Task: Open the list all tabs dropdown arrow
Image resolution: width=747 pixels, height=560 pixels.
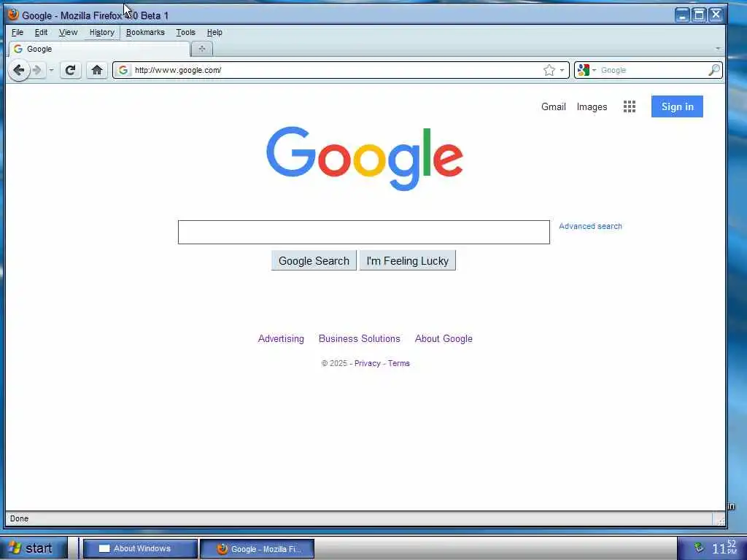Action: tap(718, 49)
